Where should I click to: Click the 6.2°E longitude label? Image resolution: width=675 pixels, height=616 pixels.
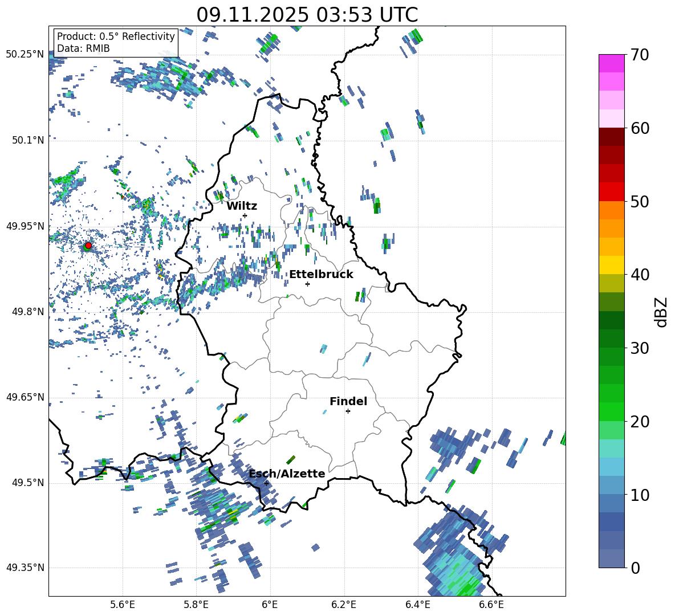pyautogui.click(x=344, y=605)
